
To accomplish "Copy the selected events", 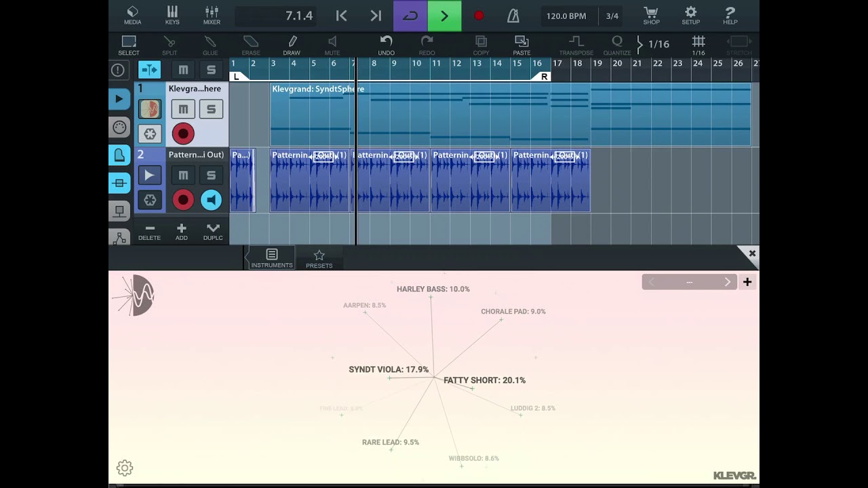I will (x=481, y=45).
